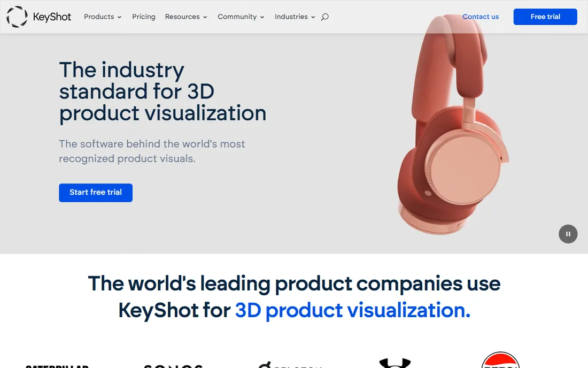The height and width of the screenshot is (368, 588).
Task: Click the headline 'The industry standard for 3D product visualization'
Action: pos(163,91)
